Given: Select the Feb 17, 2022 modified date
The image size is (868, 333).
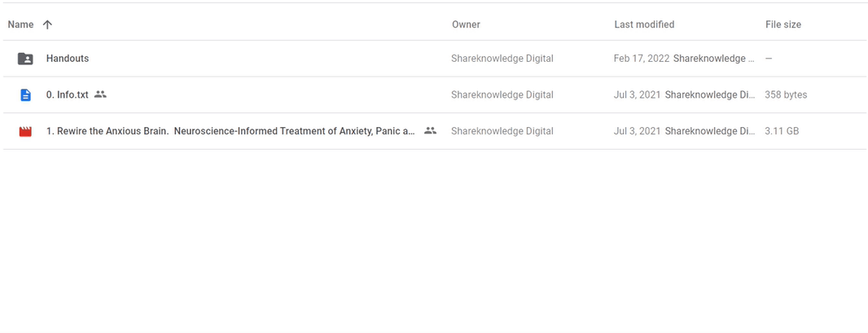Looking at the screenshot, I should [x=641, y=59].
